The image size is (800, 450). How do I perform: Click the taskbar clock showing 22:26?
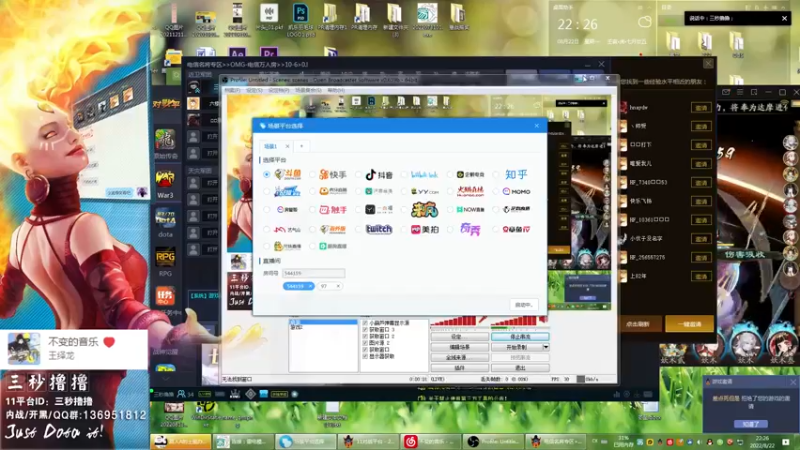pyautogui.click(x=762, y=441)
